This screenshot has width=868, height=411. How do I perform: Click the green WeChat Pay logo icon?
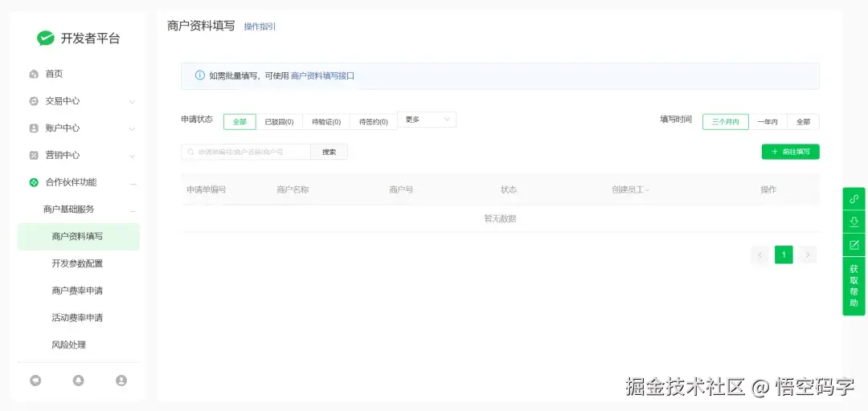45,39
